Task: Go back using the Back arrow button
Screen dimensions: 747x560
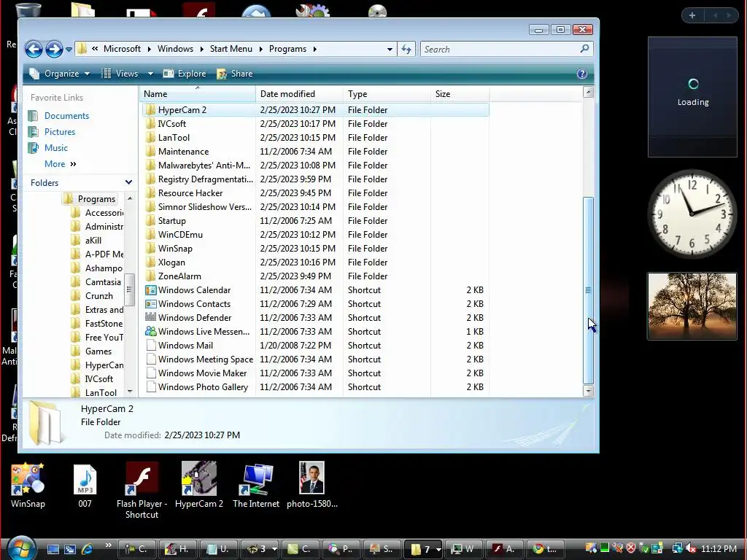Action: click(x=34, y=49)
